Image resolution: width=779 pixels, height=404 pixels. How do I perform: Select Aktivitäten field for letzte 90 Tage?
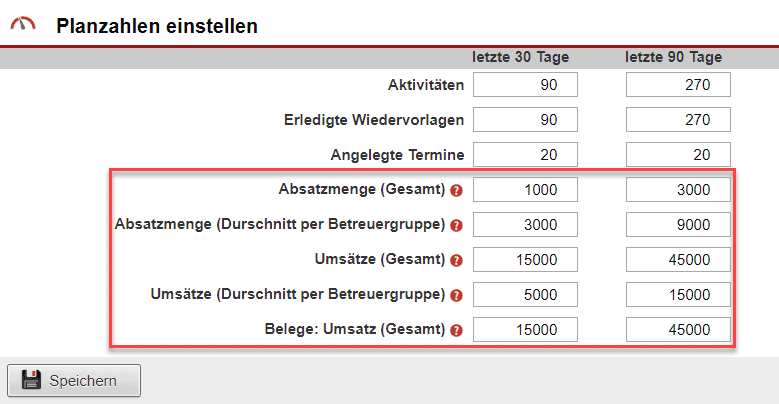pyautogui.click(x=678, y=85)
